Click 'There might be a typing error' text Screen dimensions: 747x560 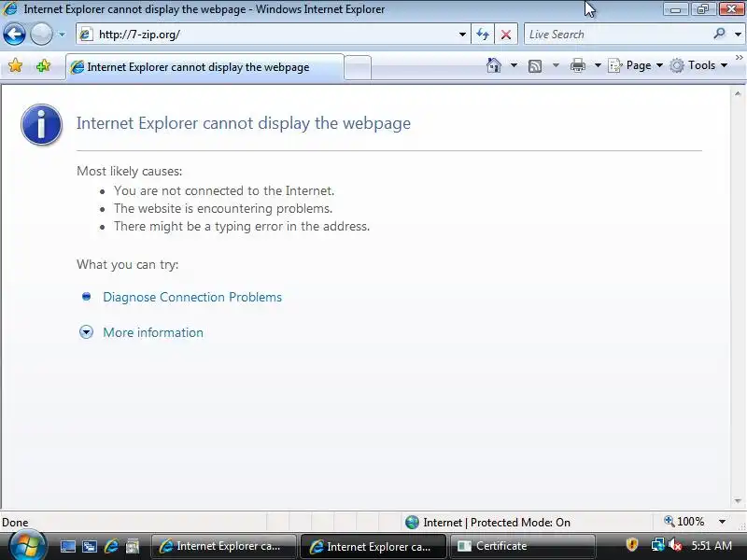click(x=242, y=226)
